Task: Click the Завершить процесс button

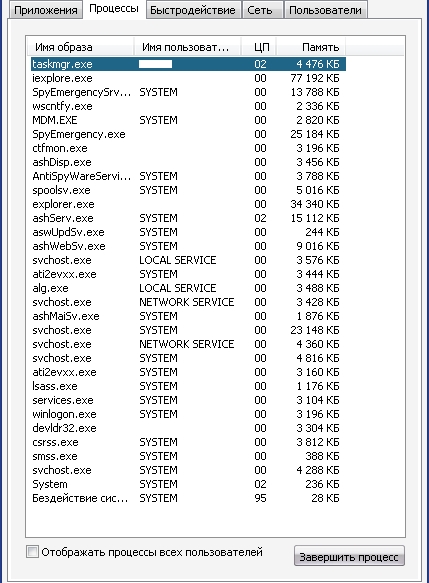Action: pos(349,557)
